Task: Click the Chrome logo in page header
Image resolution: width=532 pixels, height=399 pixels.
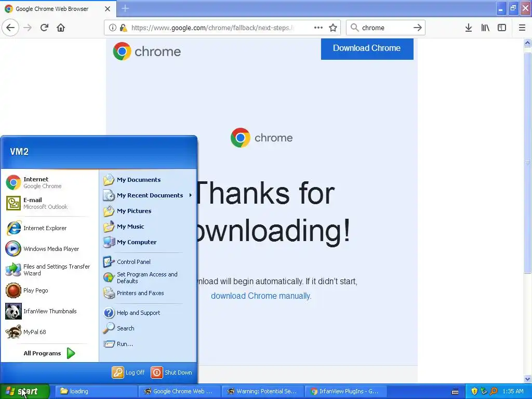Action: click(147, 51)
